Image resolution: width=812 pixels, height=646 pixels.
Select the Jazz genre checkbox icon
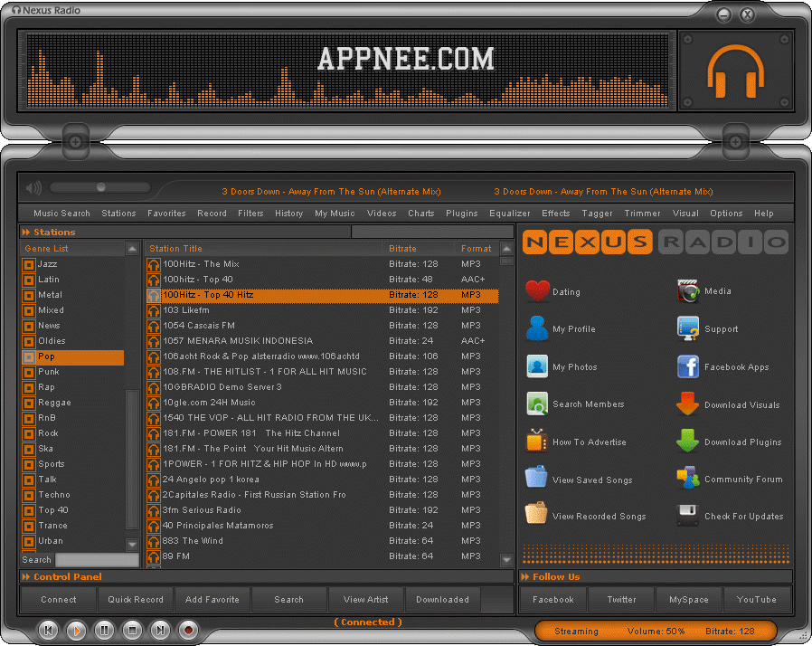pyautogui.click(x=28, y=265)
